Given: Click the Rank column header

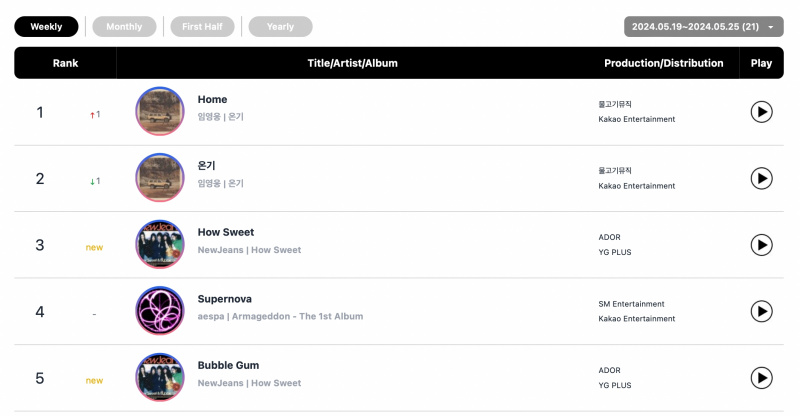Looking at the screenshot, I should [x=65, y=63].
